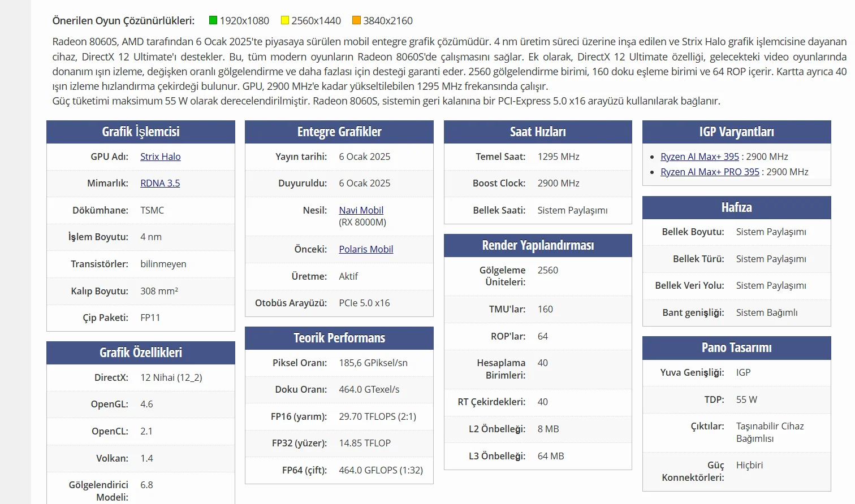855x504 pixels.
Task: Click the 2560x1440 resolution label
Action: pyautogui.click(x=316, y=21)
